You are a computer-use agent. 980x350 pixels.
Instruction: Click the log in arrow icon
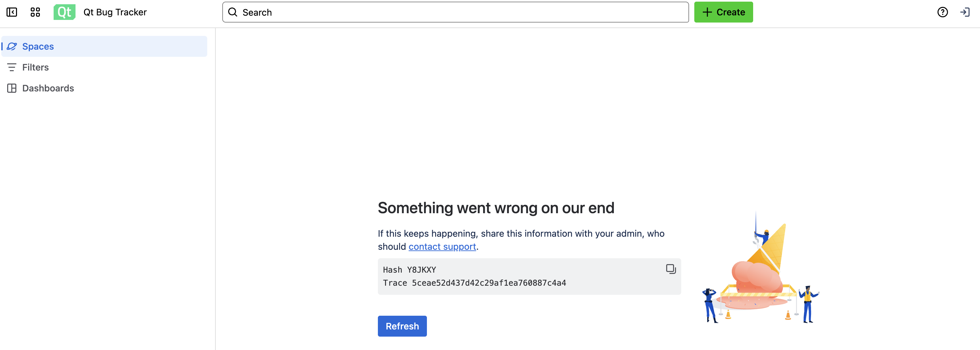tap(965, 12)
